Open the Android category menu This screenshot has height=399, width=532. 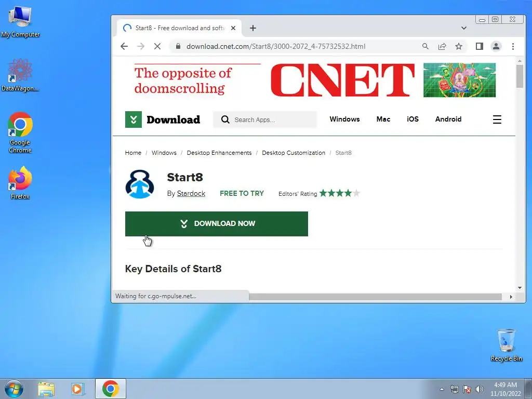pos(448,119)
